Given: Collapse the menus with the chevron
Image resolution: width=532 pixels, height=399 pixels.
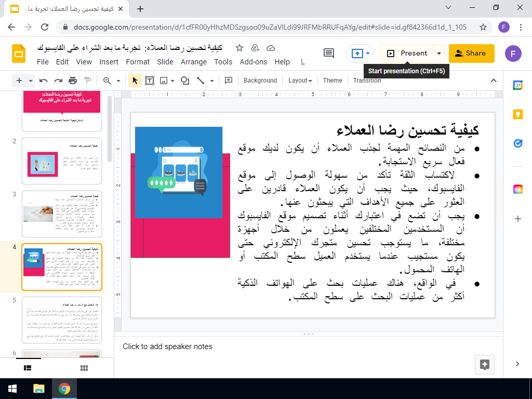Looking at the screenshot, I should (494, 81).
